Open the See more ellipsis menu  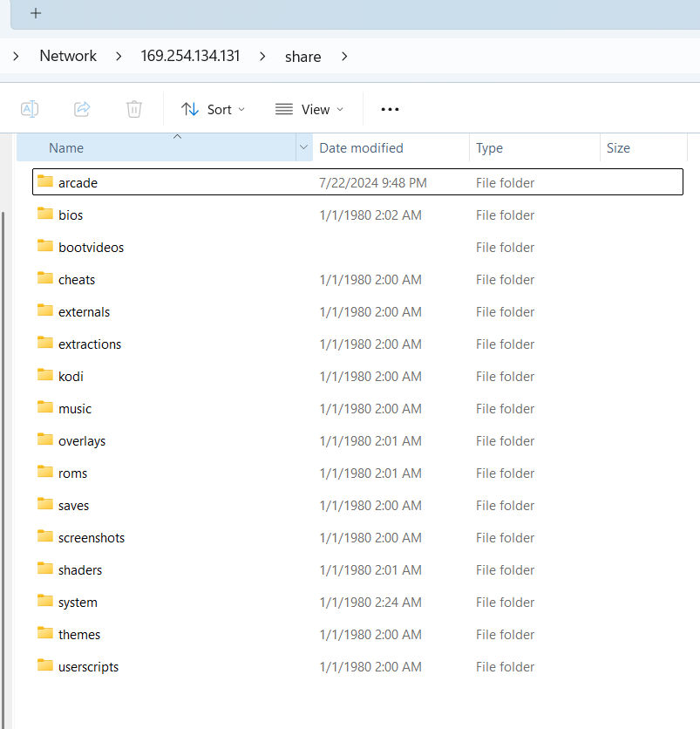[x=390, y=109]
